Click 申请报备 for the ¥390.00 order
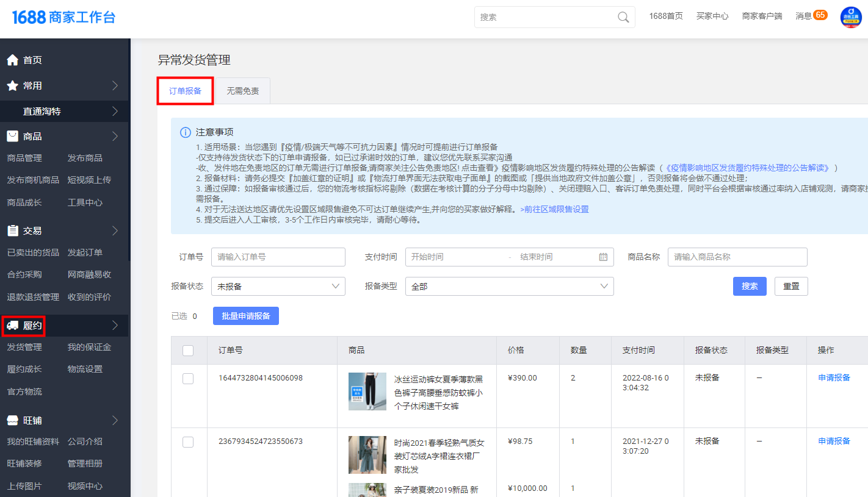868x497 pixels. [834, 377]
